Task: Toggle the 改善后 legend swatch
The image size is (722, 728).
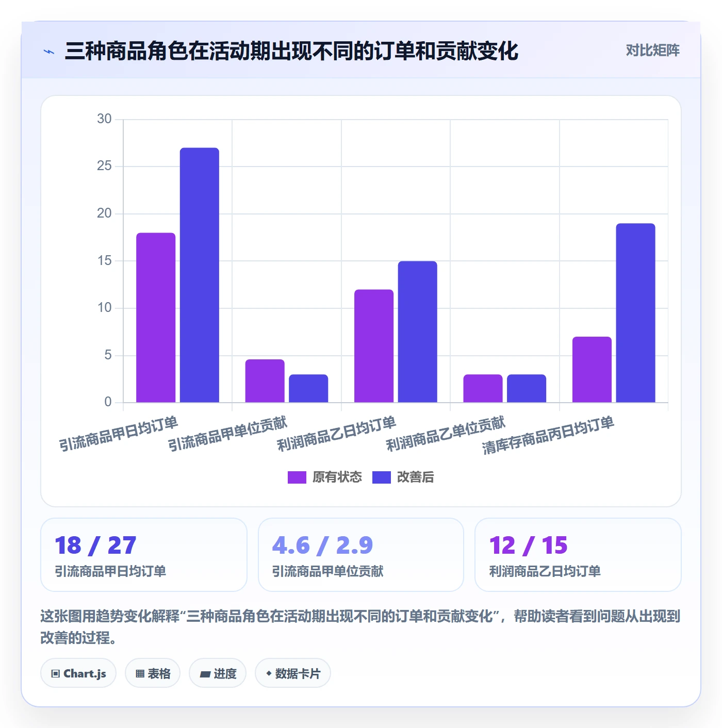Action: pos(381,477)
